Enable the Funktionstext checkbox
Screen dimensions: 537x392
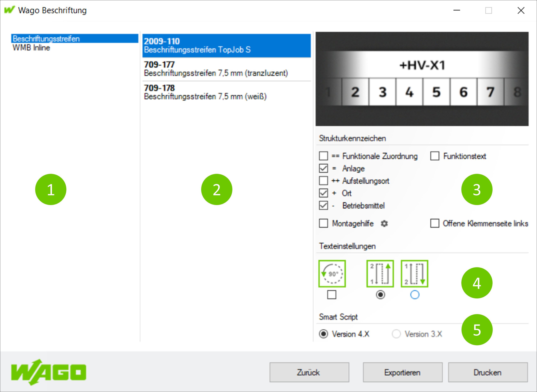[435, 156]
